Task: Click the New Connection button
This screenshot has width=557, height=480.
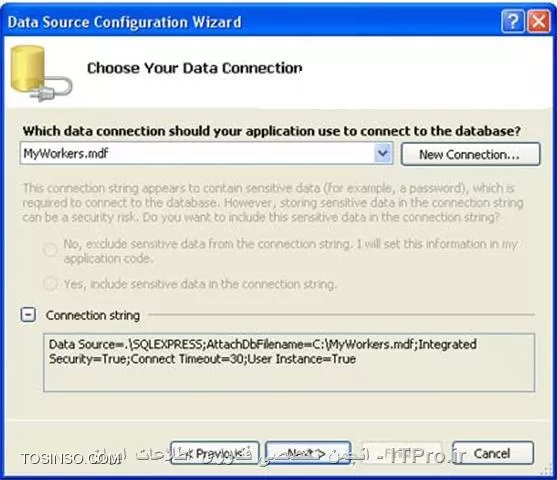Action: tap(470, 154)
